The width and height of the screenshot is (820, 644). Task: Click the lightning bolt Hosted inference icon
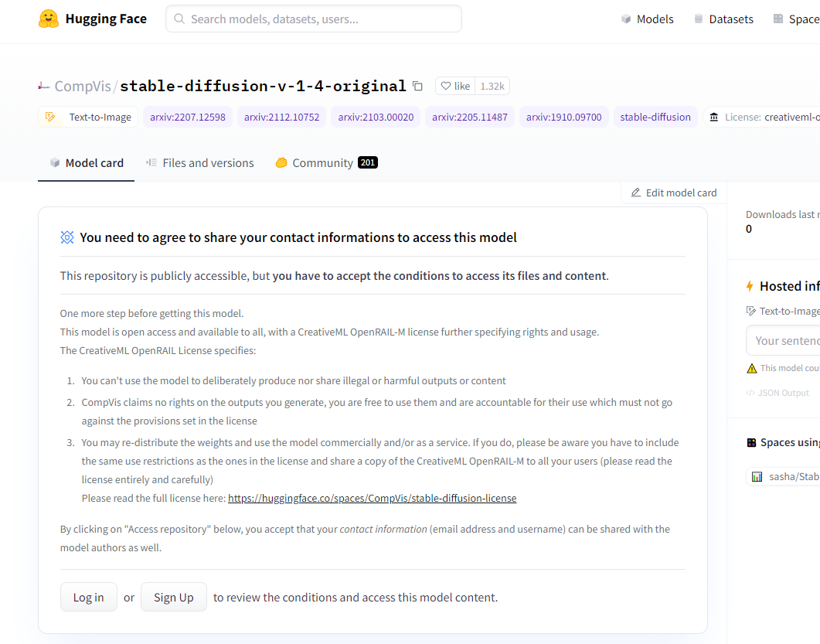(750, 286)
